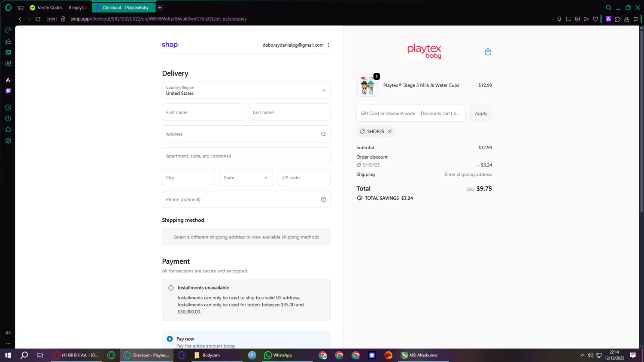Open GX Cleaner broom icon in sidebar
Viewport: 644px width, 362px height.
[x=8, y=42]
